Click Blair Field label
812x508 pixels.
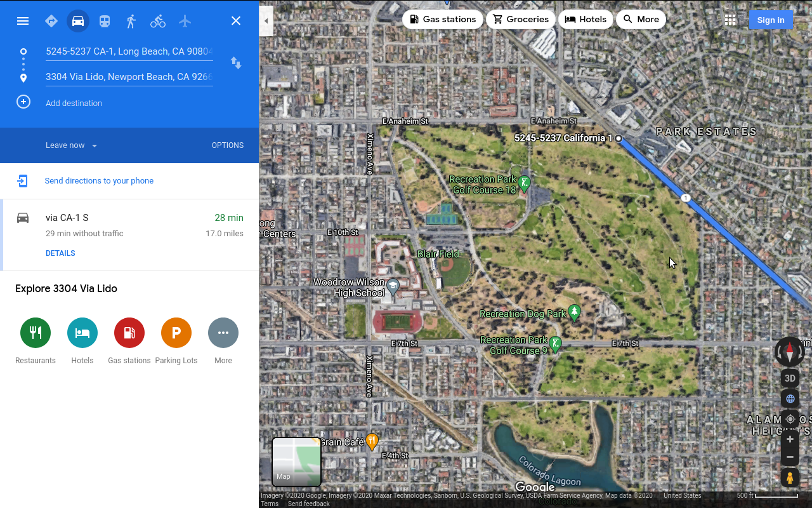click(x=438, y=254)
